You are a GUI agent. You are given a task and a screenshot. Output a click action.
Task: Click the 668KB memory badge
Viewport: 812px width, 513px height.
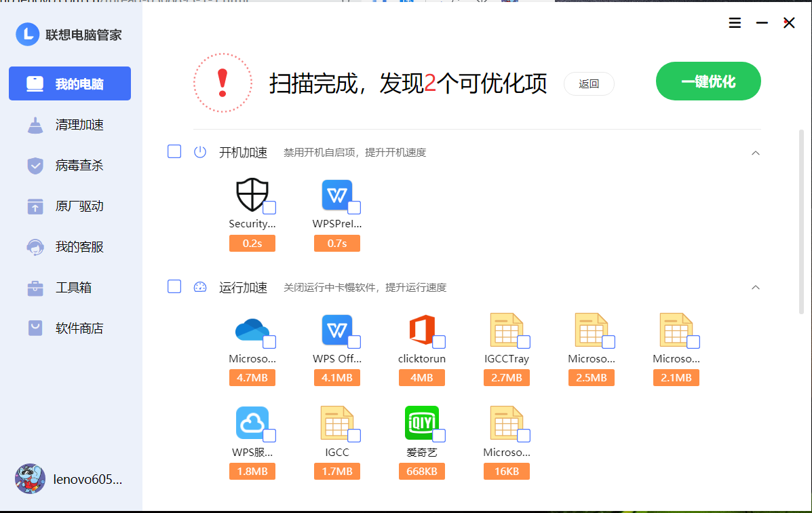(421, 471)
